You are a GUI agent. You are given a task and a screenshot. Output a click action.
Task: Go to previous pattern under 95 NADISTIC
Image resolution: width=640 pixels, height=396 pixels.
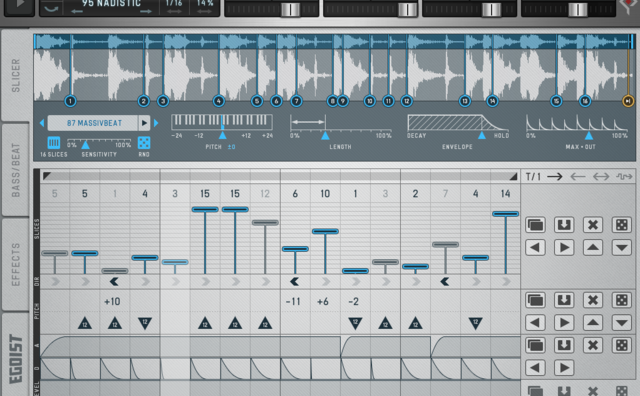click(77, 12)
